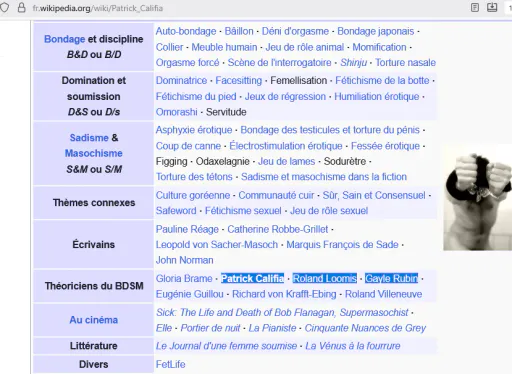Open Sadisme et masochisme dans la fiction
This screenshot has width=512, height=374.
[324, 177]
